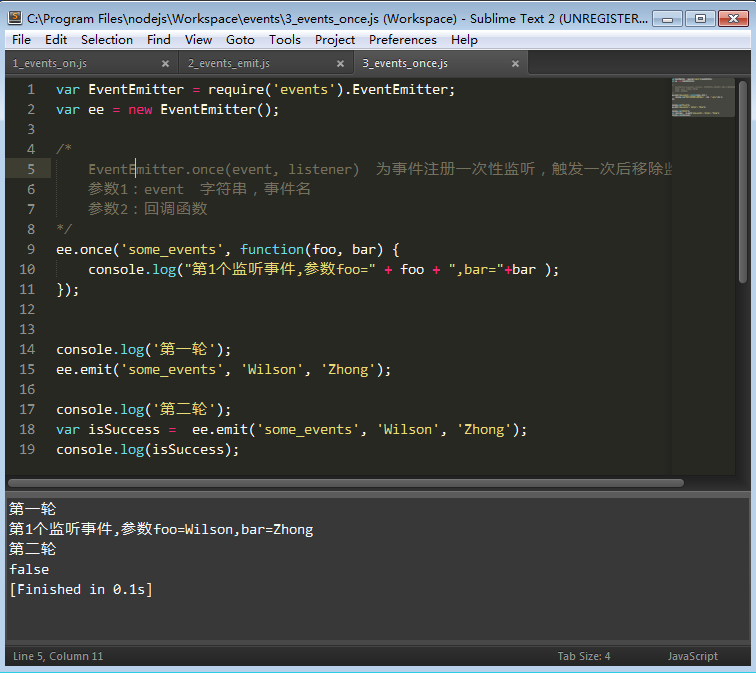
Task: Click the '第一轮' string on line 14
Action: (184, 350)
